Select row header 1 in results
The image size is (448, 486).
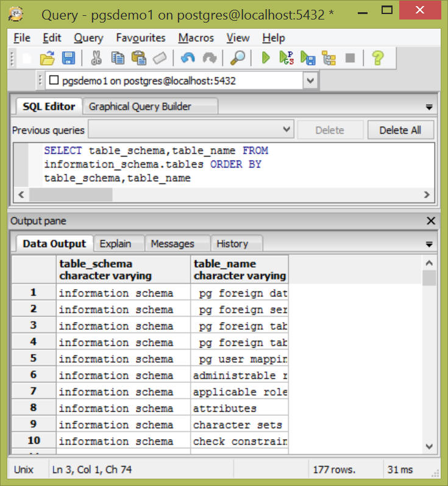34,292
